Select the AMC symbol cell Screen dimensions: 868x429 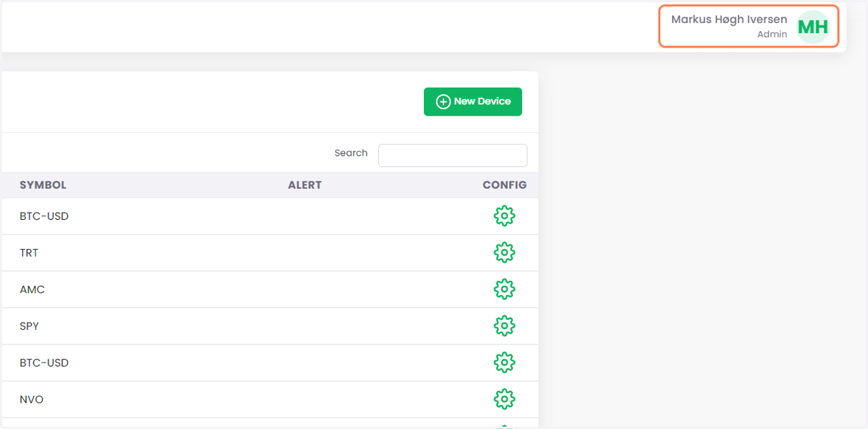pos(33,289)
